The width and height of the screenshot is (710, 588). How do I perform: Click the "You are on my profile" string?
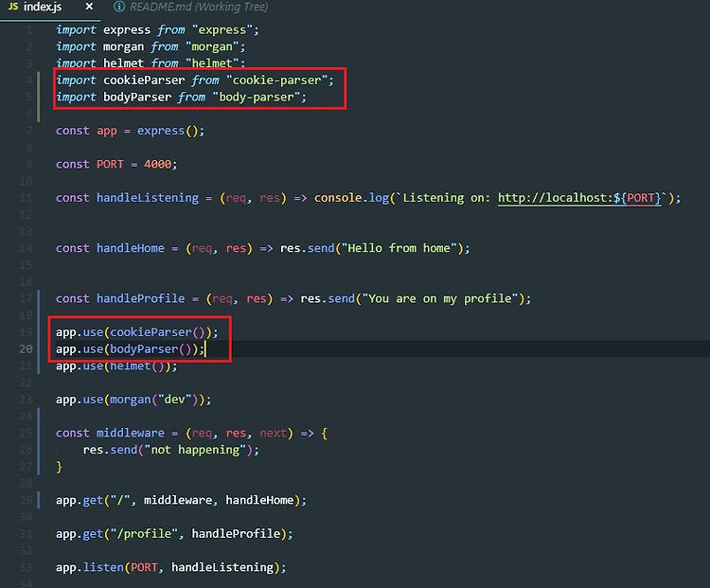pos(439,298)
